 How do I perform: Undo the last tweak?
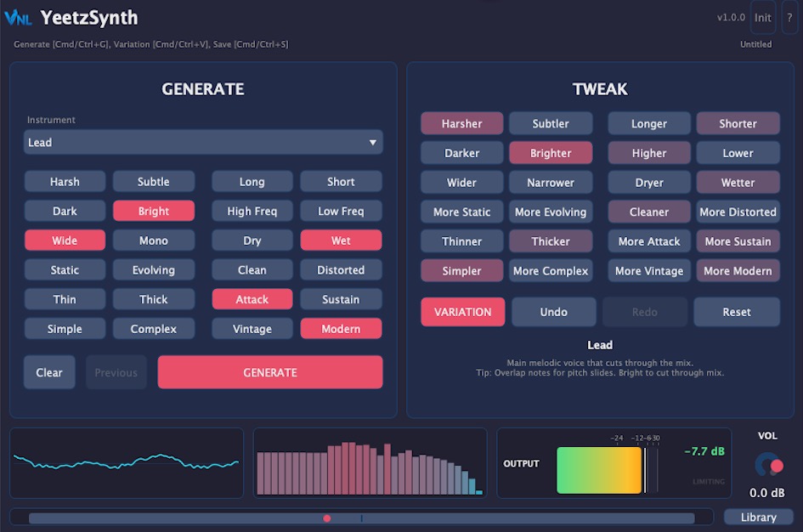[x=553, y=312]
